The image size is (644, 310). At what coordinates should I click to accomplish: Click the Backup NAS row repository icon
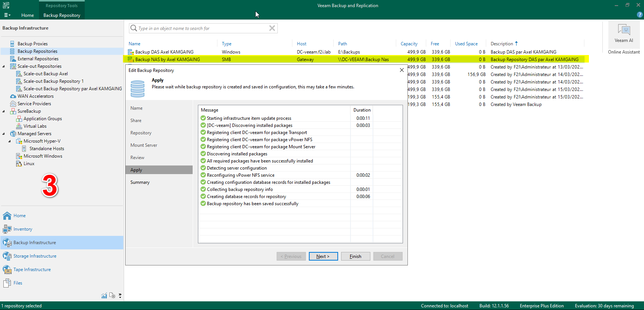coord(131,60)
